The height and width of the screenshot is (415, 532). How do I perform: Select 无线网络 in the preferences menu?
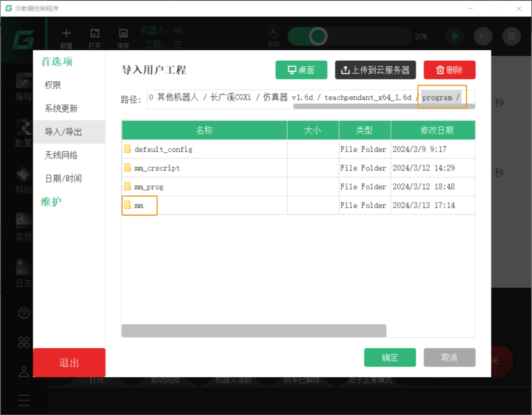(69, 155)
